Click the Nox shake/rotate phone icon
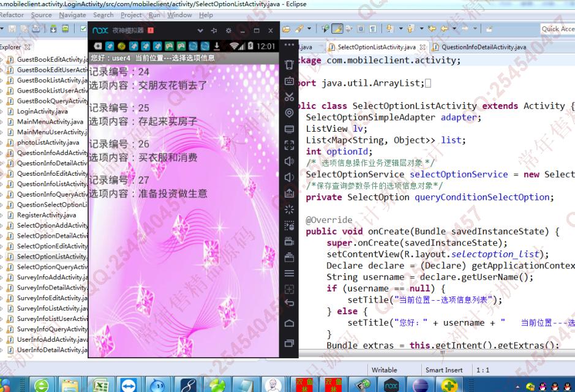 [289, 64]
